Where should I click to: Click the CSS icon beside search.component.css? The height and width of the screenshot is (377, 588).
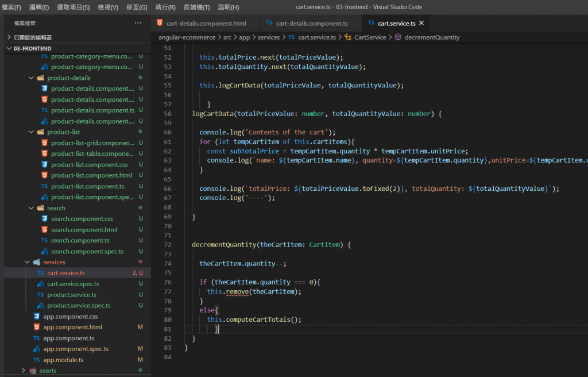pyautogui.click(x=45, y=219)
